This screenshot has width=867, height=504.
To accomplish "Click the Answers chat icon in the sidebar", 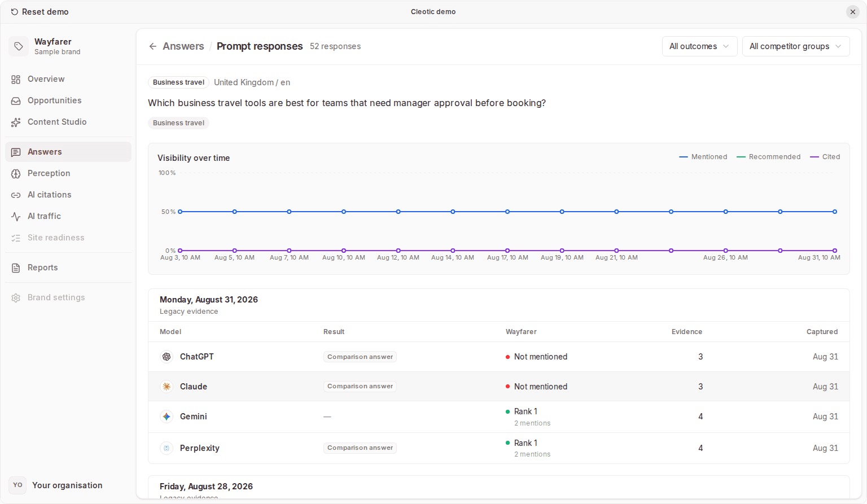I will [16, 152].
